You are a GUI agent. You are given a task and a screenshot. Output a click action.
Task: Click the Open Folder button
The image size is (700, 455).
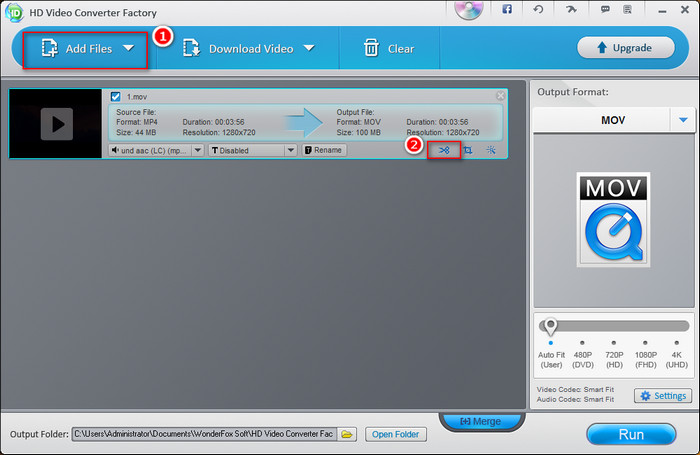(x=396, y=434)
